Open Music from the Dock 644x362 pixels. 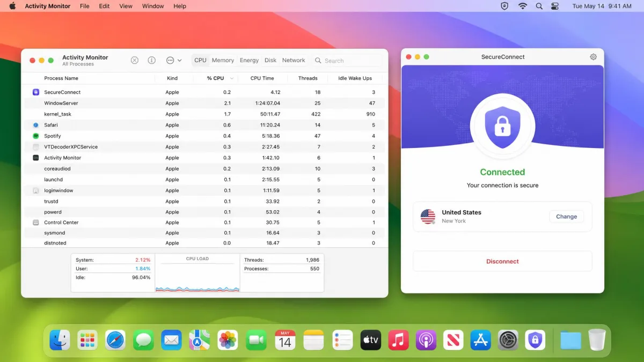[x=398, y=340]
